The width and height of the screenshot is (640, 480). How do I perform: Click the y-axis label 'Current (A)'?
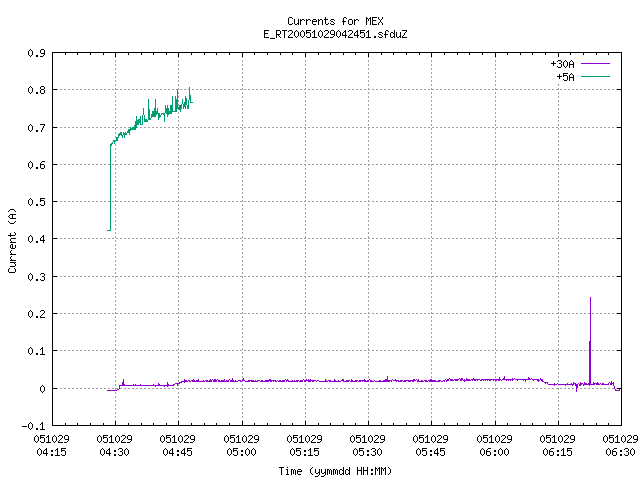coord(12,241)
